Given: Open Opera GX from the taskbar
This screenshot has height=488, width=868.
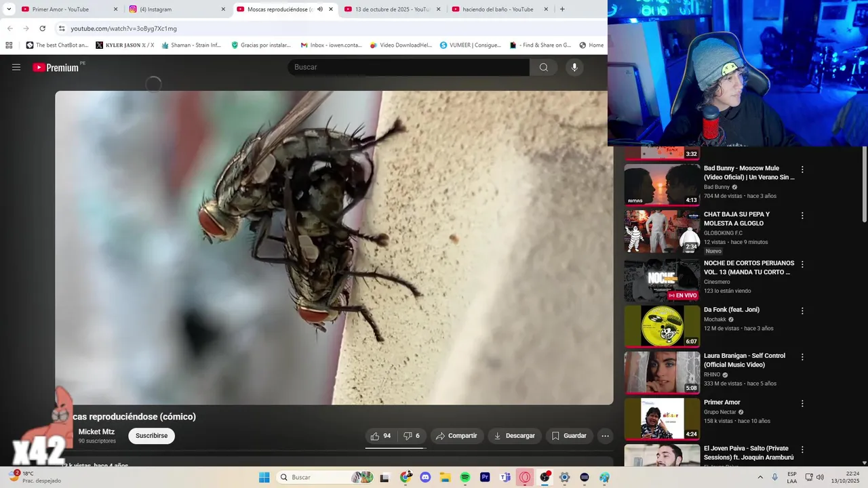Looking at the screenshot, I should tap(525, 477).
